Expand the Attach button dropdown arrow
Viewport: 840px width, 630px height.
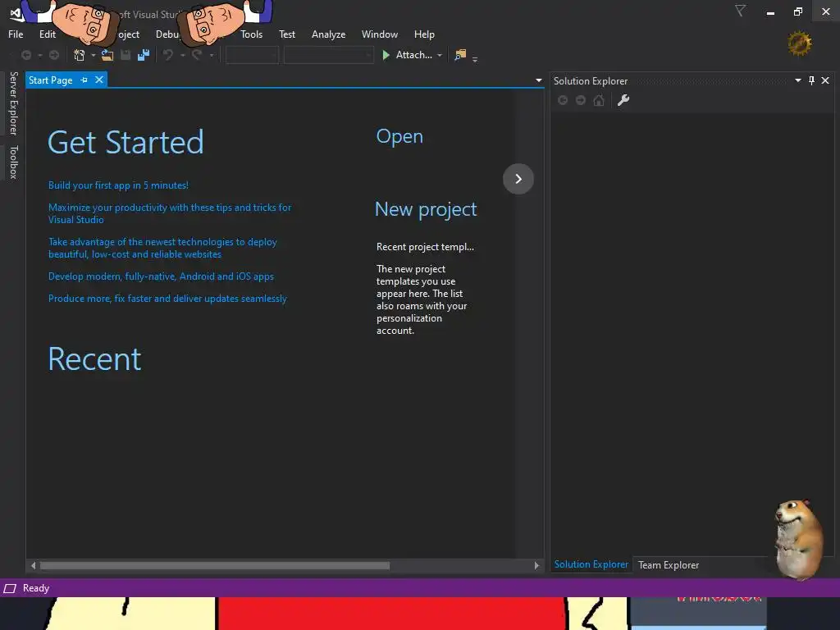pyautogui.click(x=440, y=55)
